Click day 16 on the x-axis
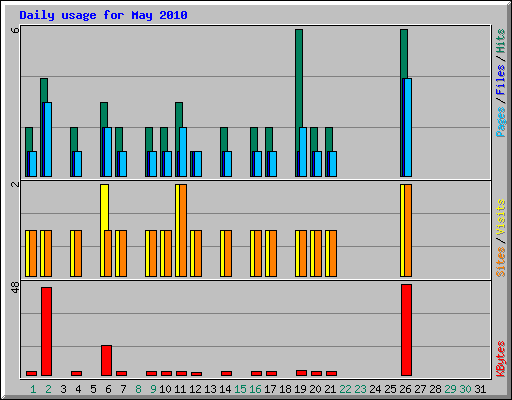The image size is (512, 400). 255,389
